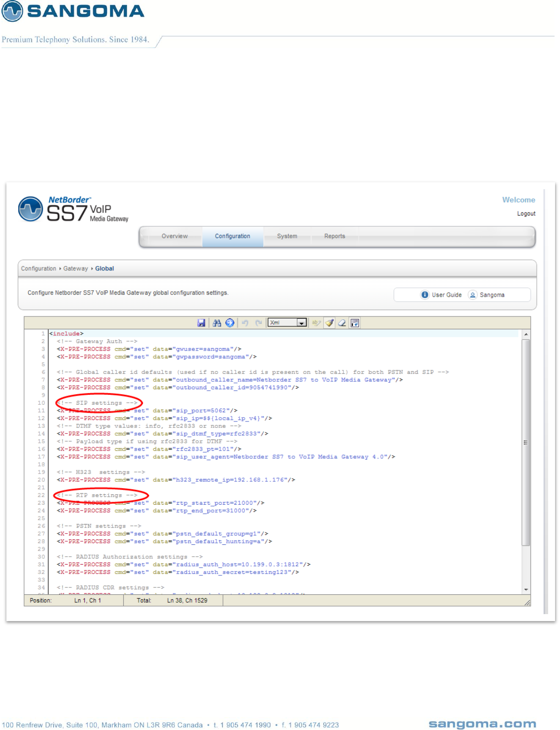Click the NetBorder SS7 logo
560x730 pixels.
click(73, 209)
